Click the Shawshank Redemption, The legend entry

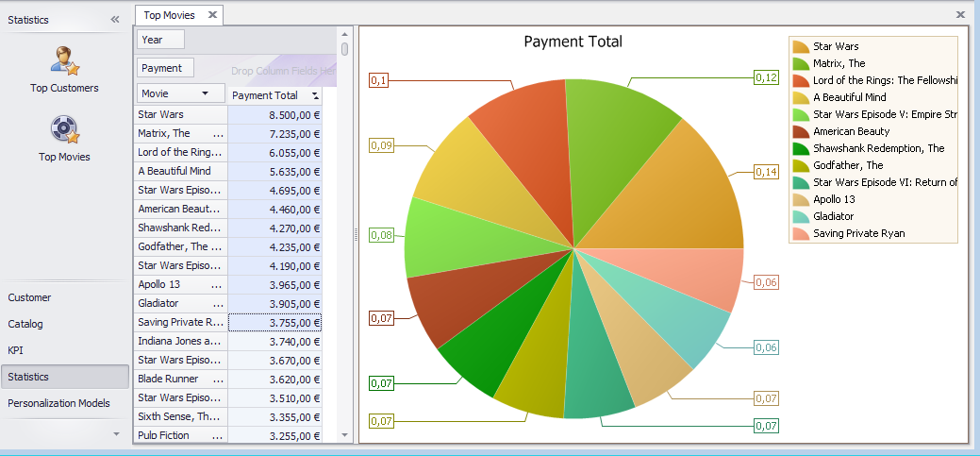point(878,148)
